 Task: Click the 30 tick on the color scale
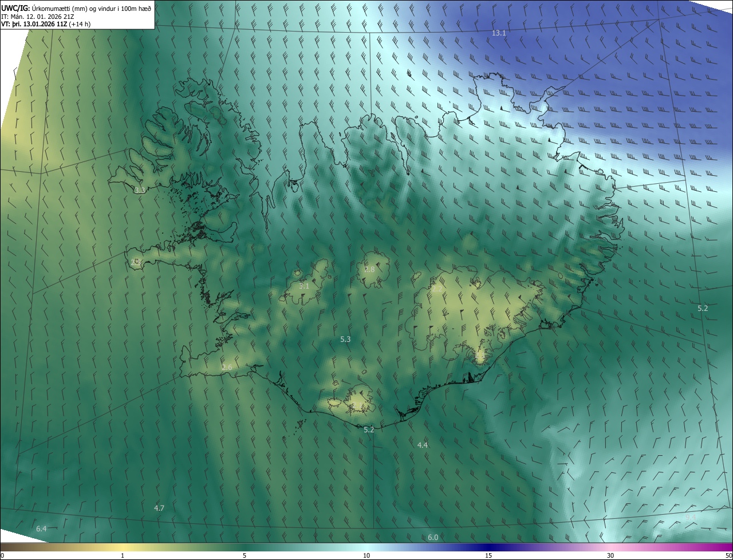pyautogui.click(x=610, y=555)
